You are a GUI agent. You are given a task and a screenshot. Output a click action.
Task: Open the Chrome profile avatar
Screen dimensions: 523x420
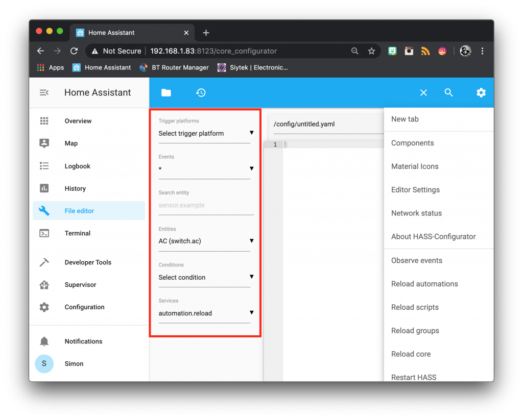[465, 51]
